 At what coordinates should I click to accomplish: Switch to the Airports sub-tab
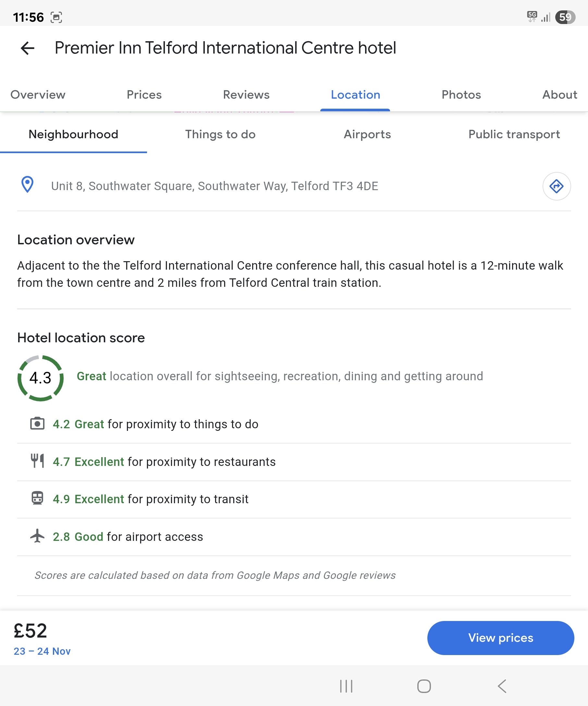click(x=367, y=134)
